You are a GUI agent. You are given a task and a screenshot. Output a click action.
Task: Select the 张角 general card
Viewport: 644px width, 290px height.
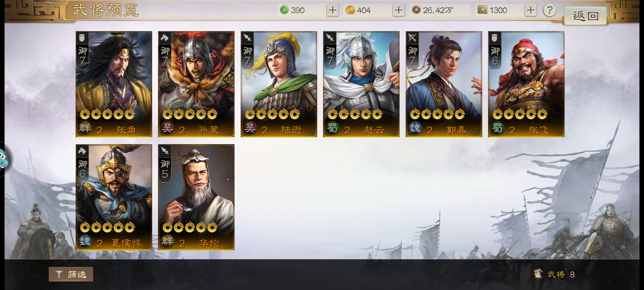point(114,84)
